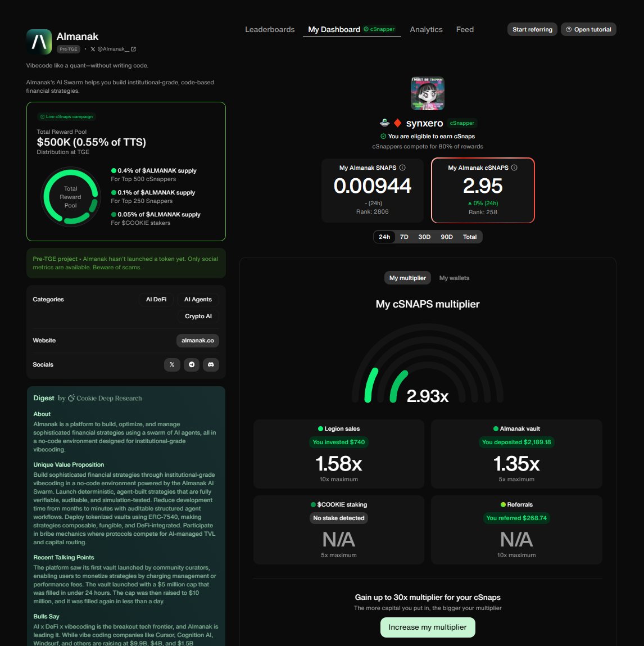Click the 2.93x multiplier value

pos(428,396)
